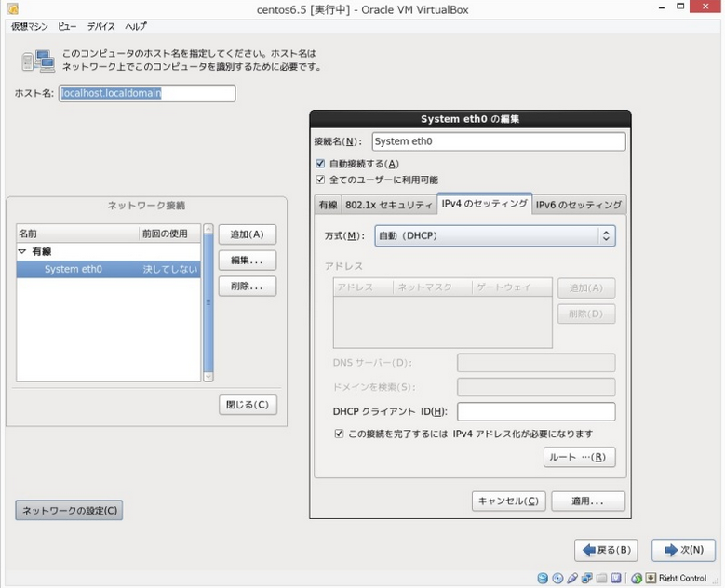Viewport: 725px width, 588px height.
Task: Click the computers icon beside hostname instructions
Action: click(x=37, y=60)
